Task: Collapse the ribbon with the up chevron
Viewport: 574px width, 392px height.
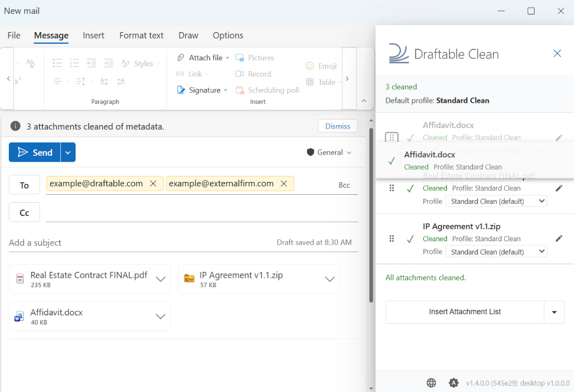Action: [x=364, y=101]
